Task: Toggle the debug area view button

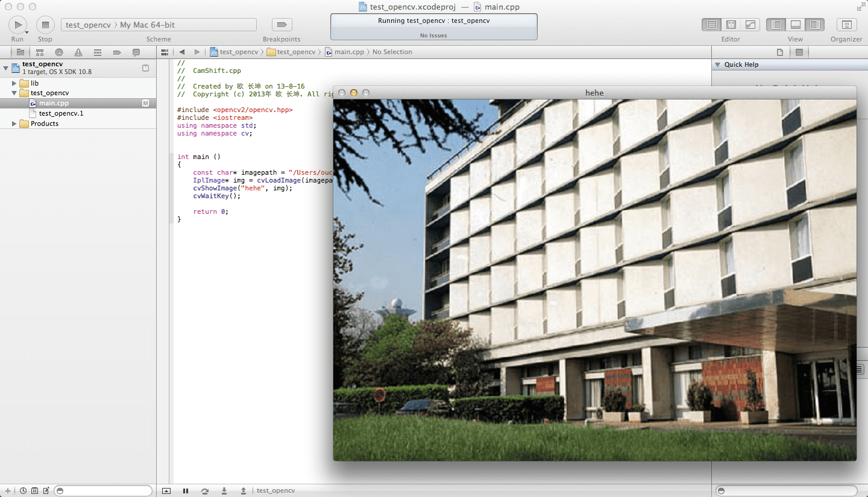Action: pyautogui.click(x=796, y=25)
